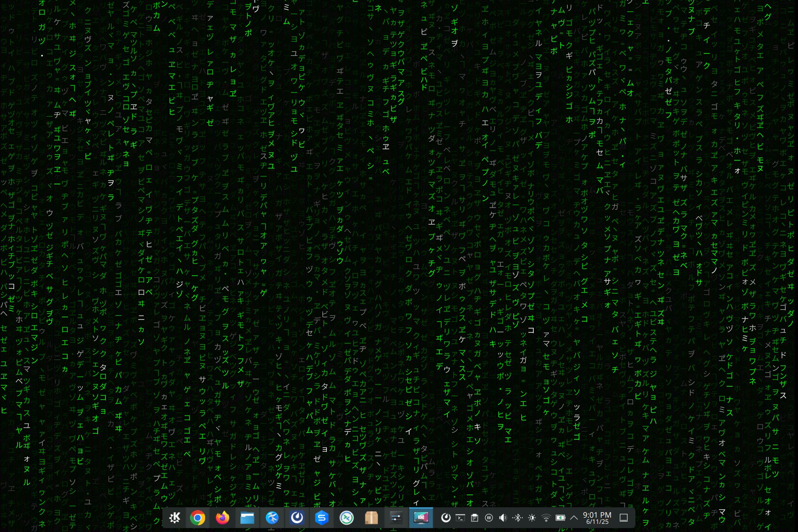The image size is (798, 532).
Task: Open the clipboard tray widget
Action: (x=475, y=518)
